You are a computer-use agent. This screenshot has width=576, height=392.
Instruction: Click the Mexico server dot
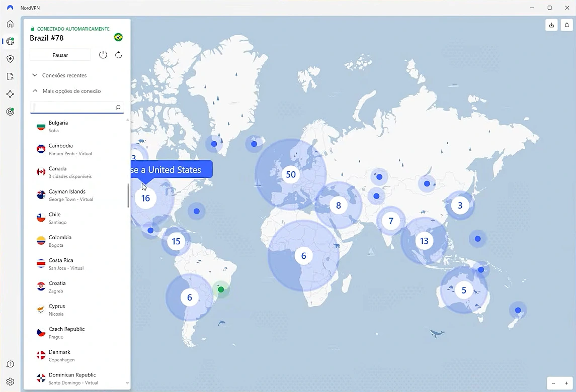(x=150, y=231)
